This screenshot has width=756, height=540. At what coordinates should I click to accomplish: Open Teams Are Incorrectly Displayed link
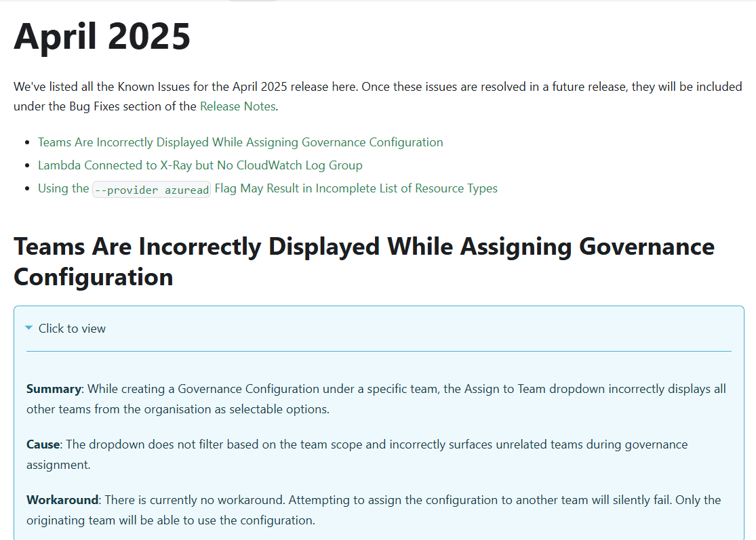tap(240, 142)
